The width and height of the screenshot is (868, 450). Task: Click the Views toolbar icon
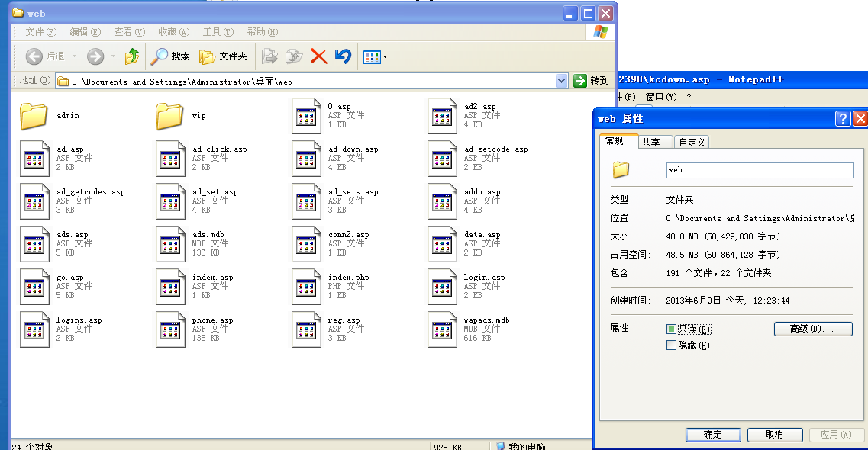click(x=370, y=56)
